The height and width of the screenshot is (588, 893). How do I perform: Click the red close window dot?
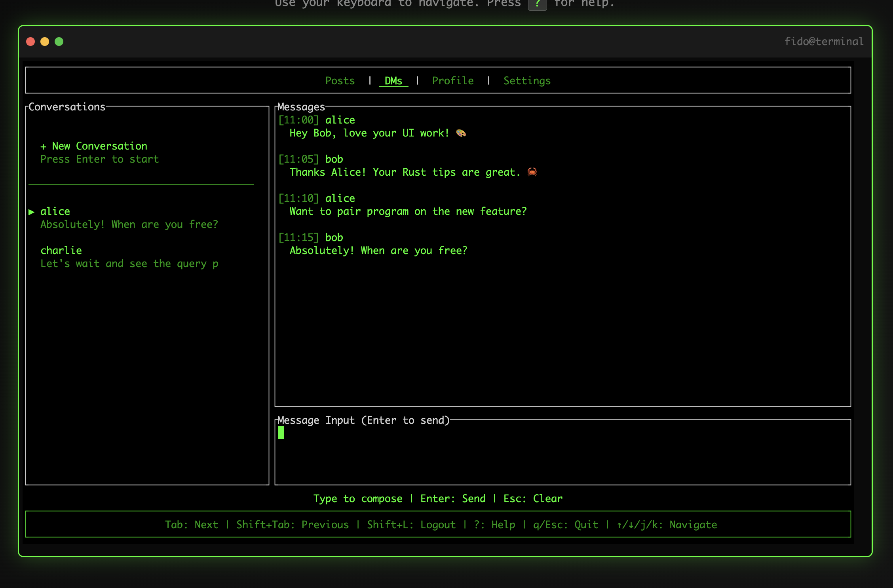30,42
